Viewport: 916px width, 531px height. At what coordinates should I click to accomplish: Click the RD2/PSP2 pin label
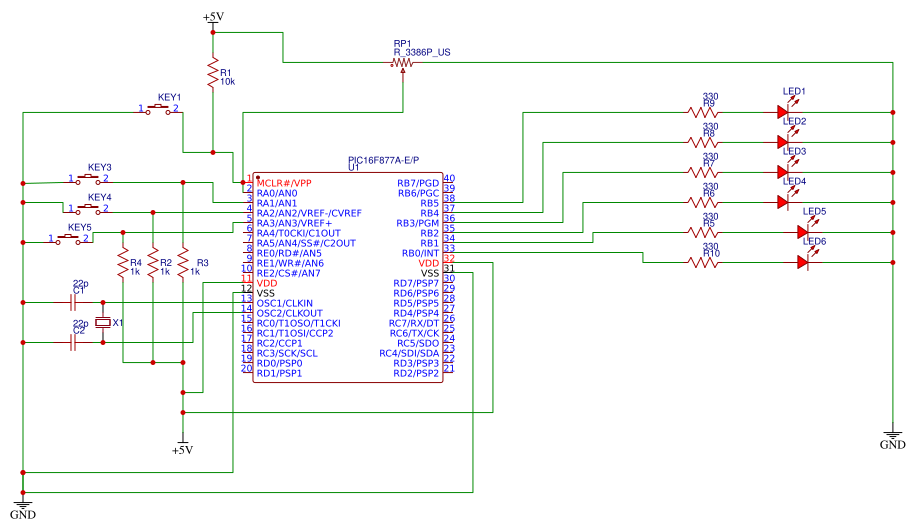click(416, 373)
